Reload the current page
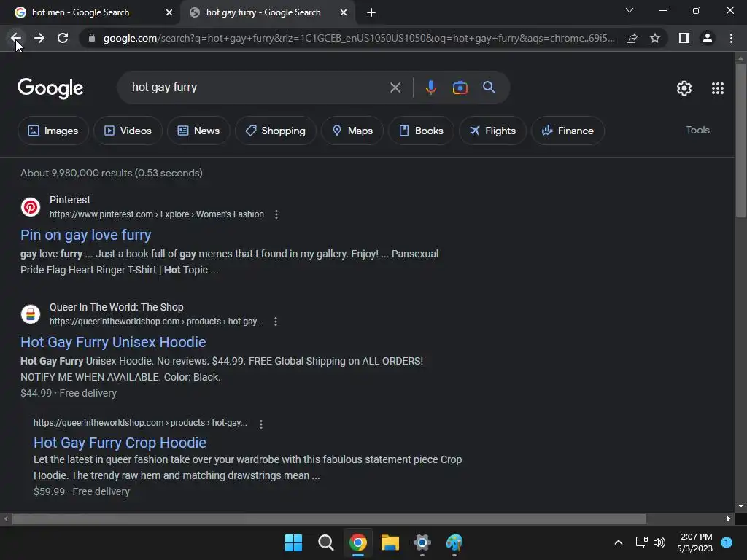Viewport: 747px width, 560px height. click(63, 38)
